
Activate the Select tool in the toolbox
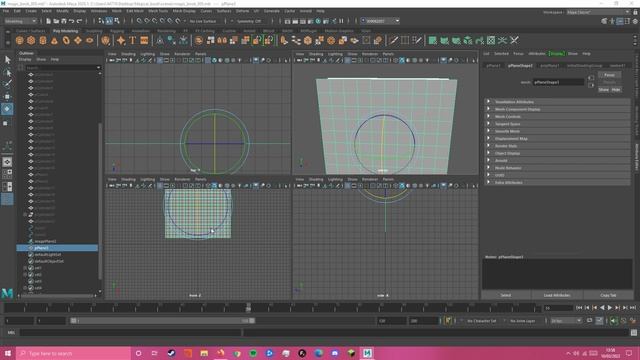point(7,60)
